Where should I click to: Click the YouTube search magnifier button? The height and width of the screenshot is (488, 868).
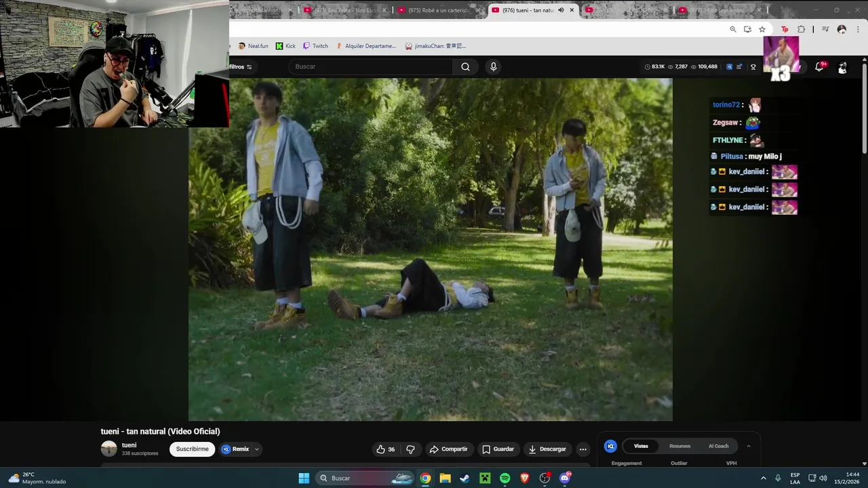tap(465, 66)
